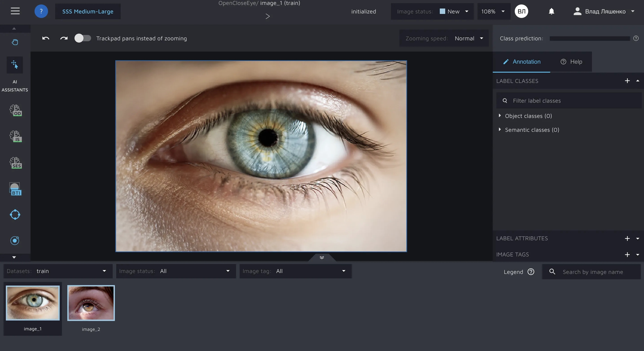Open the OD AI assistant

pyautogui.click(x=16, y=110)
